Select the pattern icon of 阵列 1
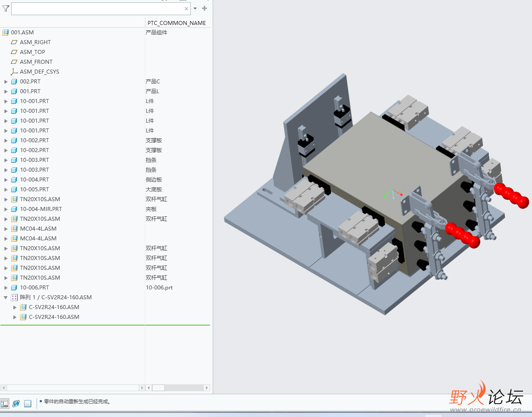532x417 pixels. tap(14, 297)
